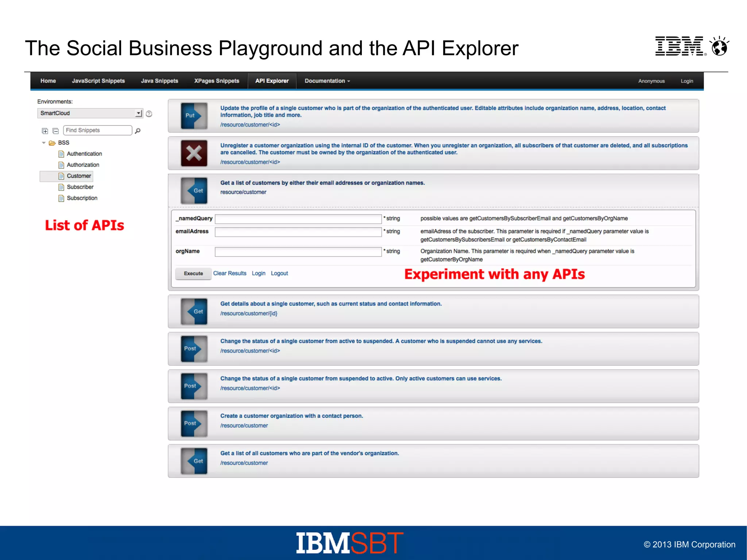Click the Execute button
Screen dimensions: 747x560
193,274
